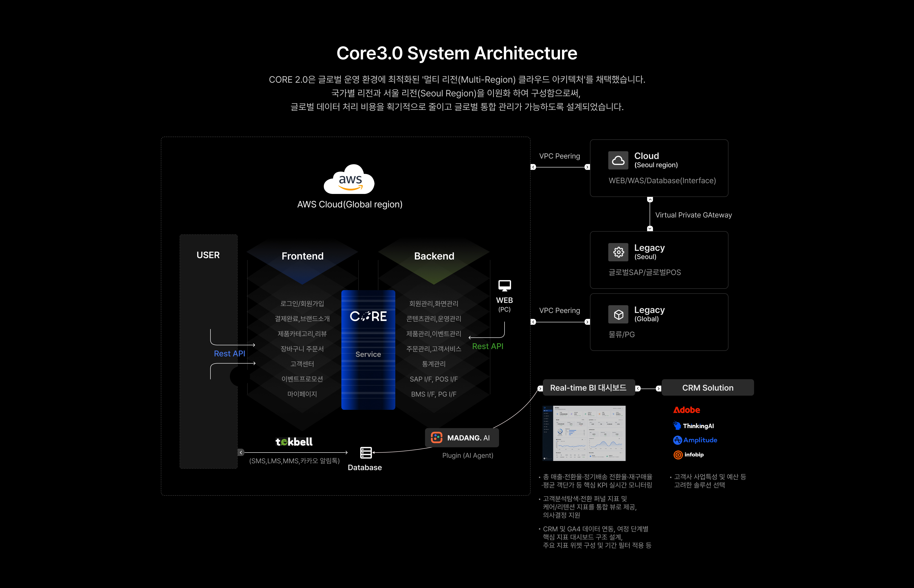Click the lower VPC Peering label
This screenshot has height=588, width=914.
coord(559,310)
